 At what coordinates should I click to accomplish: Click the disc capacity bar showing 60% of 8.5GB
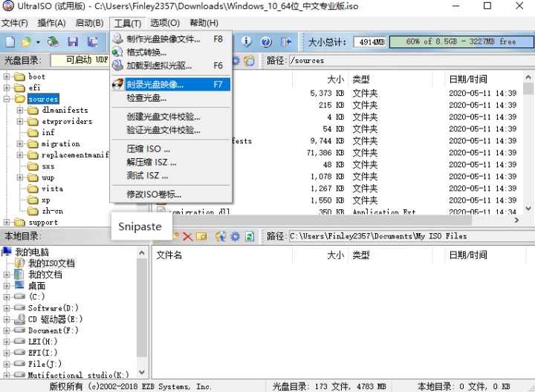(461, 42)
